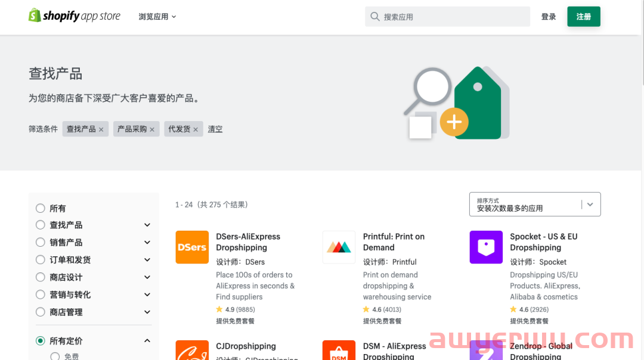Image resolution: width=644 pixels, height=360 pixels.
Task: Collapse the 所有定价 pricing section
Action: click(x=147, y=341)
